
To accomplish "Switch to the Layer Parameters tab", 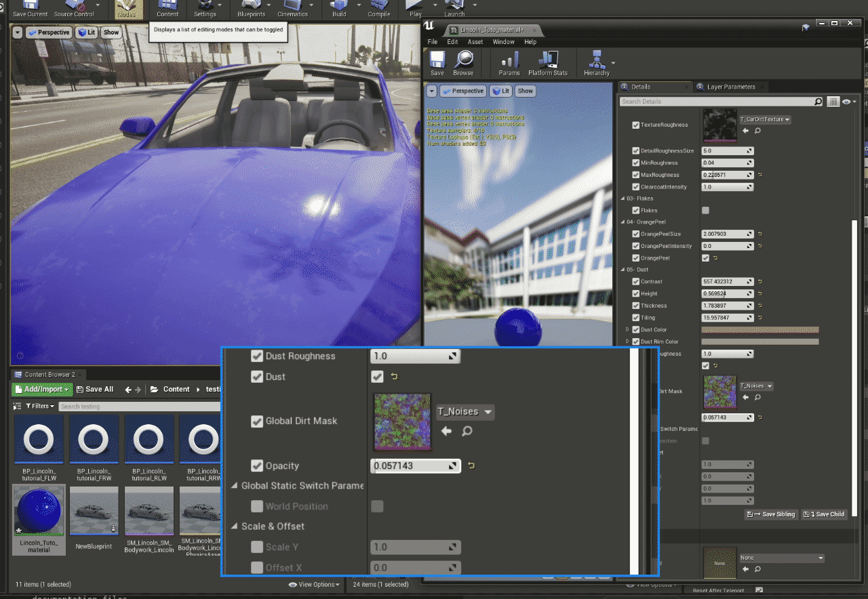I will point(730,87).
